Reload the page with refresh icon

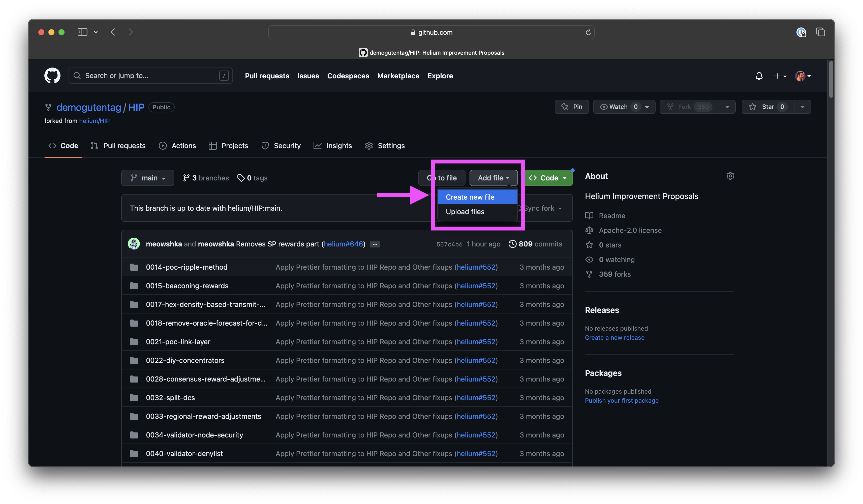click(588, 32)
